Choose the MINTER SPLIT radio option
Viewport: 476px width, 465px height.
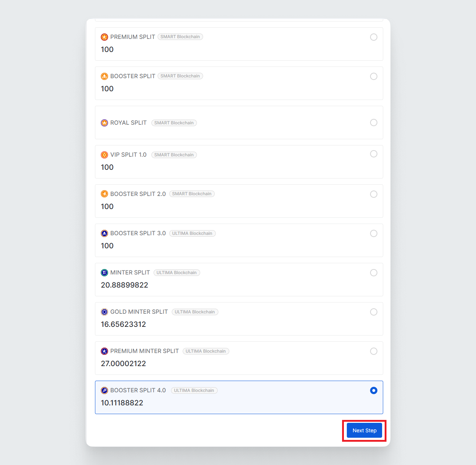pos(374,273)
